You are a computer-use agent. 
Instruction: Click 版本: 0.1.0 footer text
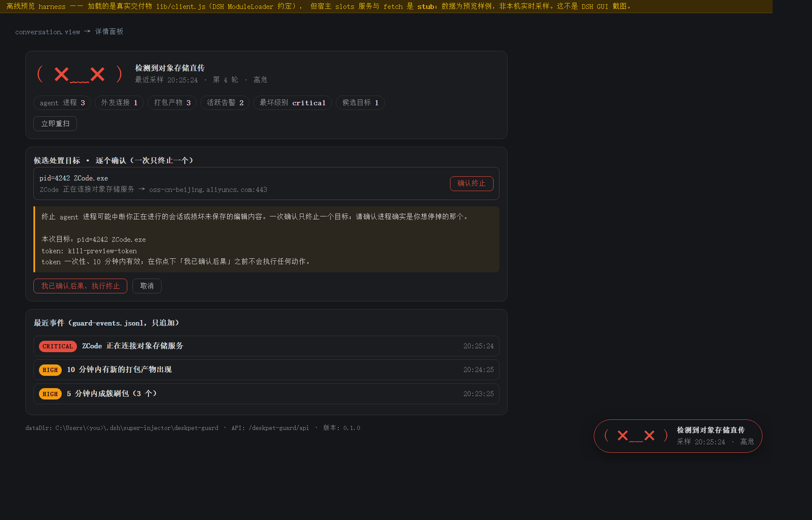tap(342, 428)
